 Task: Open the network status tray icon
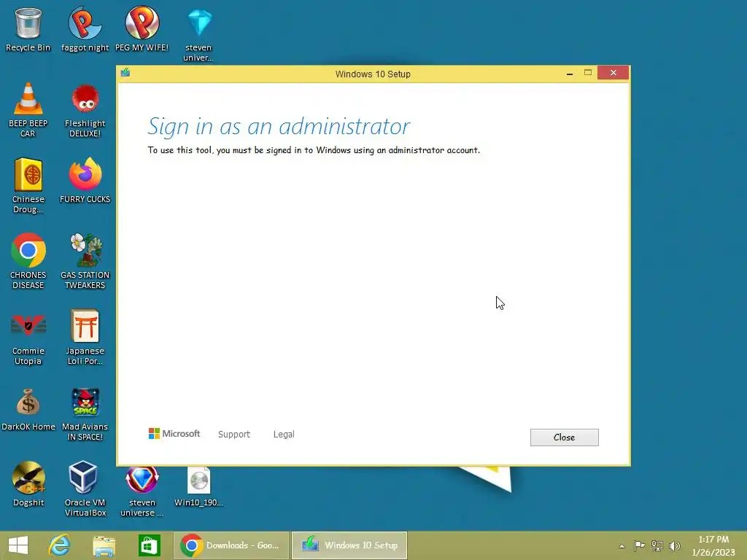pyautogui.click(x=657, y=545)
